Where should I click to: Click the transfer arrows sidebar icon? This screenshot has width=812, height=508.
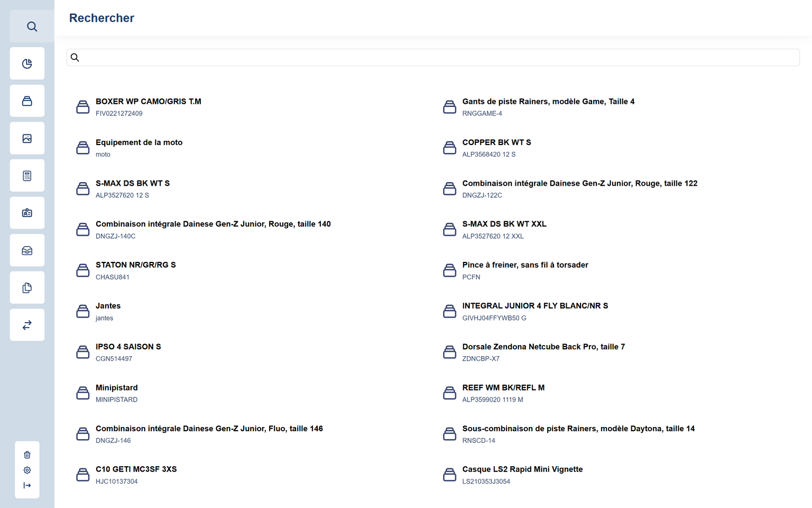(x=27, y=325)
